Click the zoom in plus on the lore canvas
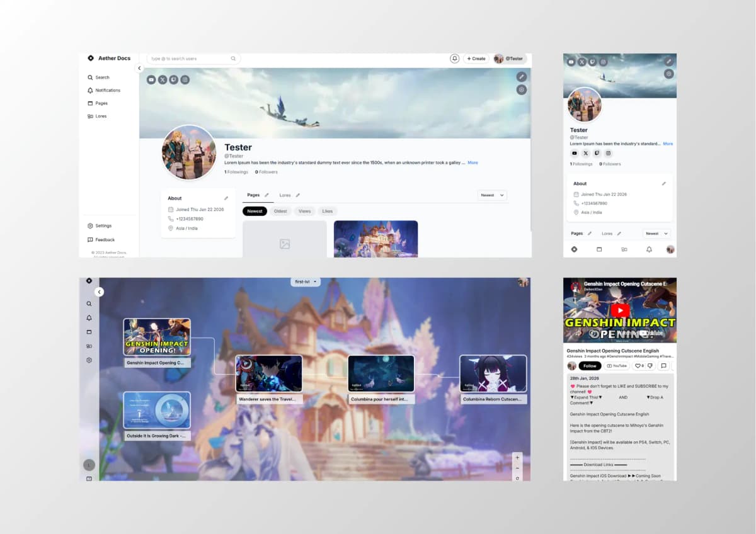 click(x=517, y=458)
